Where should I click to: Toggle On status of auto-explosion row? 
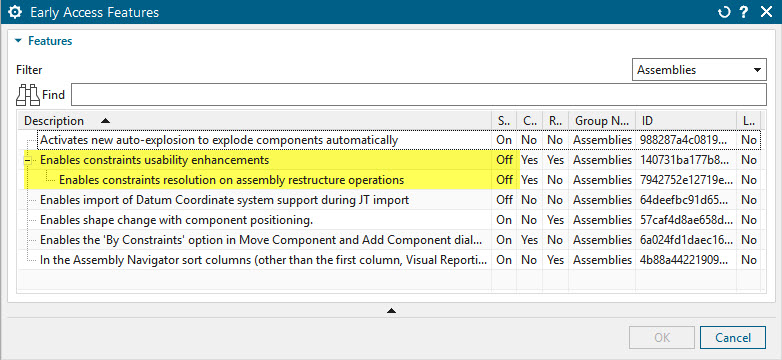[504, 140]
